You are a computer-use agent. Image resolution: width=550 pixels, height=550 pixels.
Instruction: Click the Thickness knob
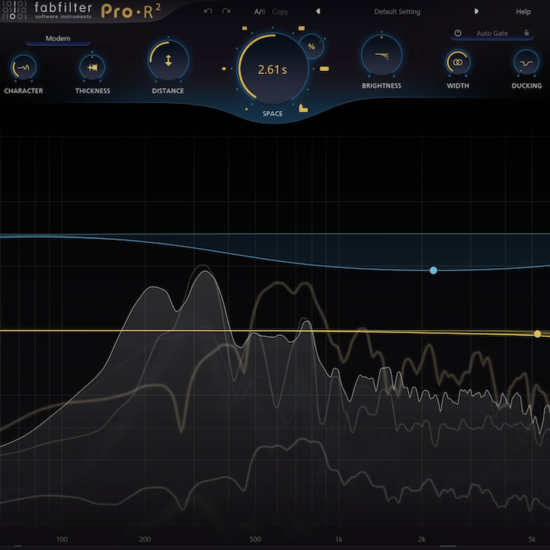tap(92, 67)
